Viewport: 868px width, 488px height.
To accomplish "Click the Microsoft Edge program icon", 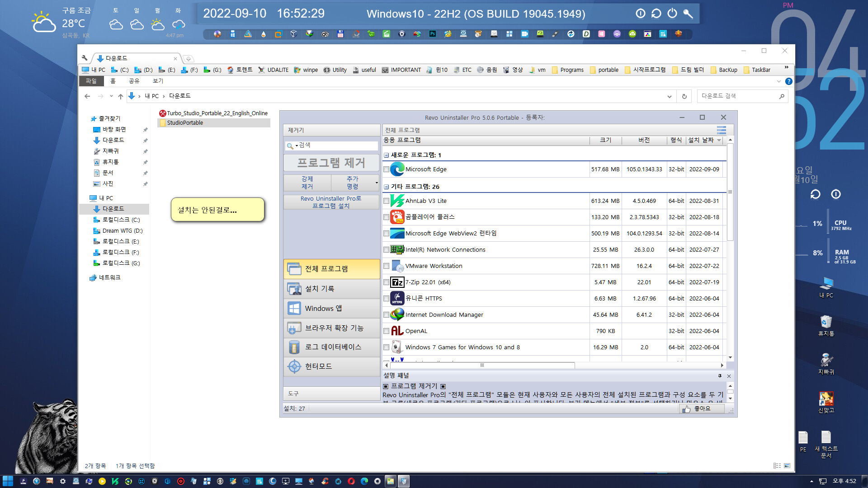I will 397,169.
